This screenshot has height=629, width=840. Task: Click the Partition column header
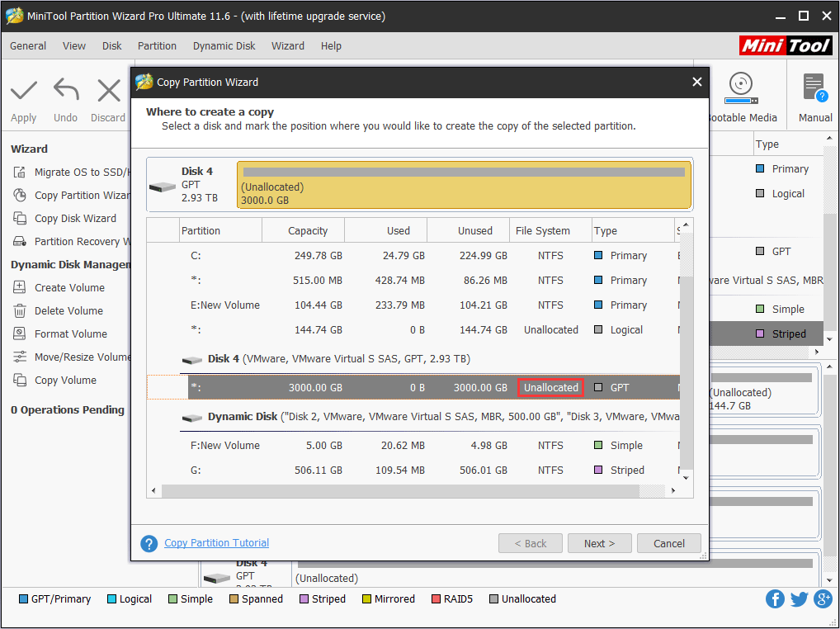(220, 230)
